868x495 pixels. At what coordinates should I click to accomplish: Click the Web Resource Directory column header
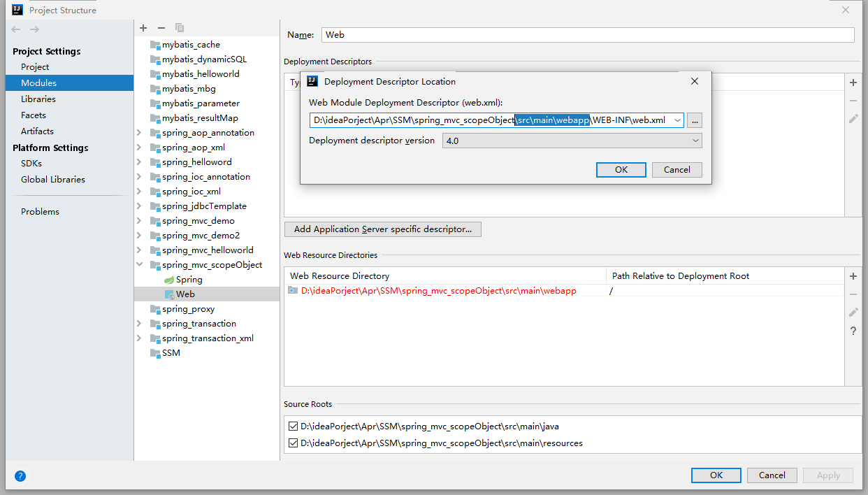tap(340, 276)
